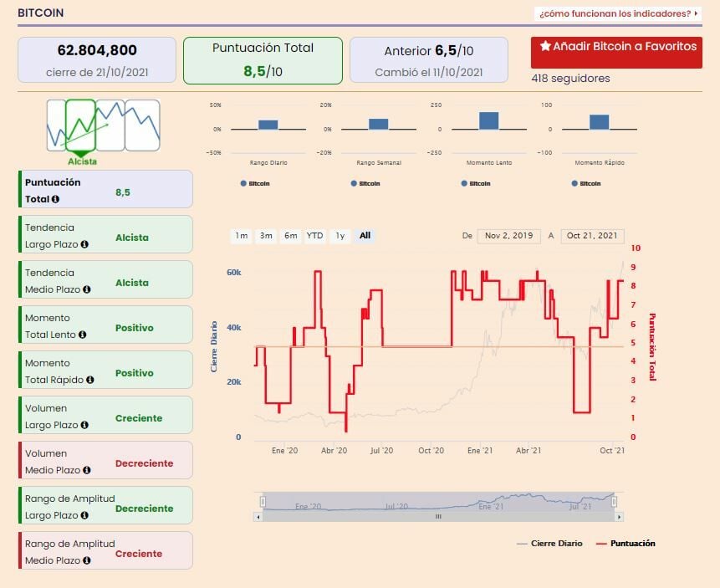Toggle Bitcoin legend under Rango Semanal

pyautogui.click(x=365, y=183)
